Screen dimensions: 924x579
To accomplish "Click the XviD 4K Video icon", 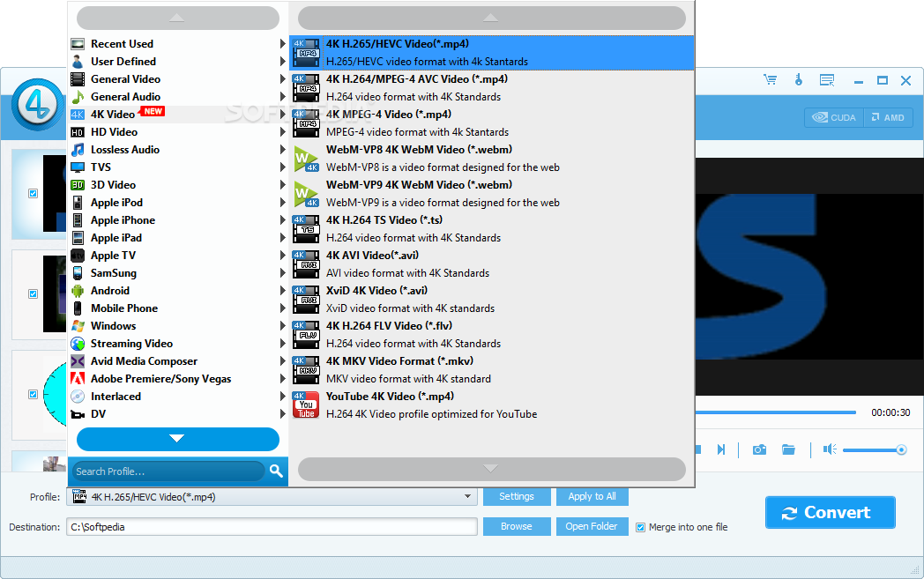I will coord(306,300).
